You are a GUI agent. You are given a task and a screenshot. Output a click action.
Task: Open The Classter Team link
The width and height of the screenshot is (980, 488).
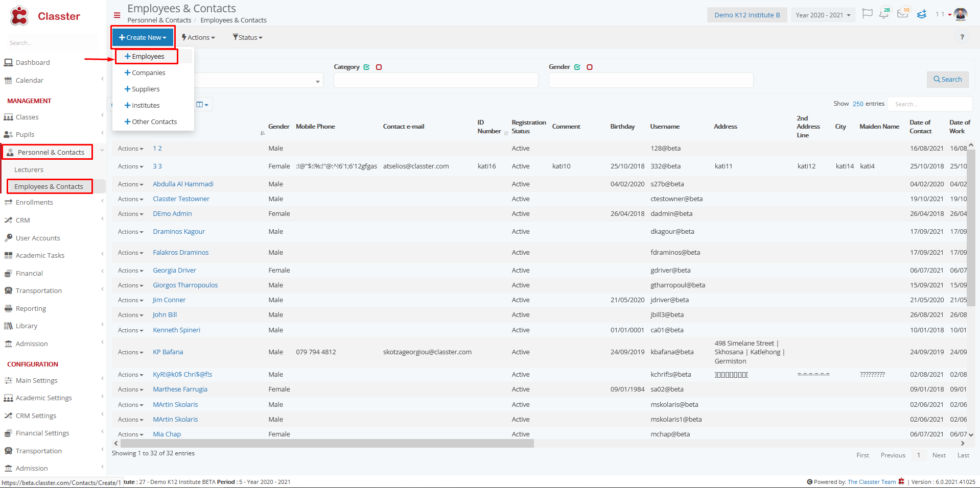[872, 482]
